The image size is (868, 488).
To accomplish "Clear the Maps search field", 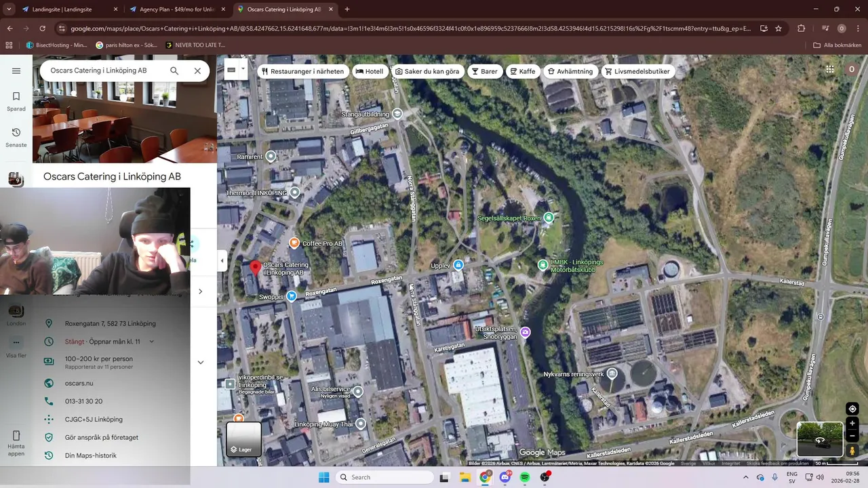I will click(x=197, y=70).
